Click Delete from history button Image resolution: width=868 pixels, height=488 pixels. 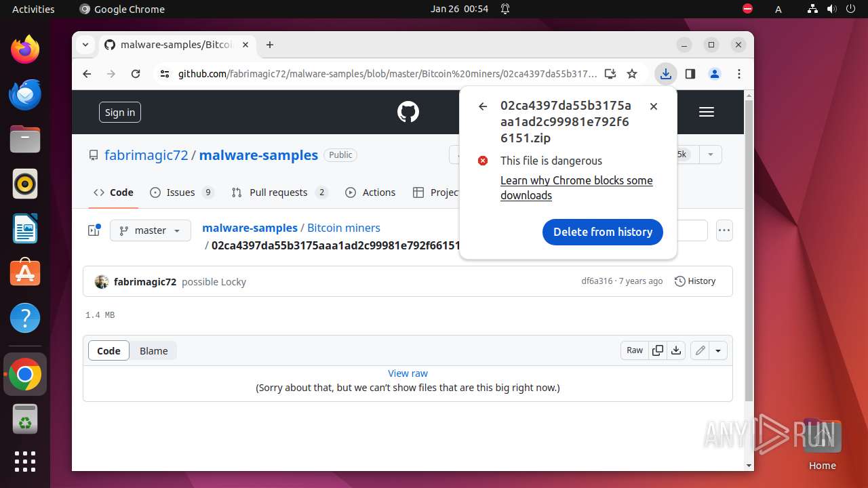coord(603,232)
